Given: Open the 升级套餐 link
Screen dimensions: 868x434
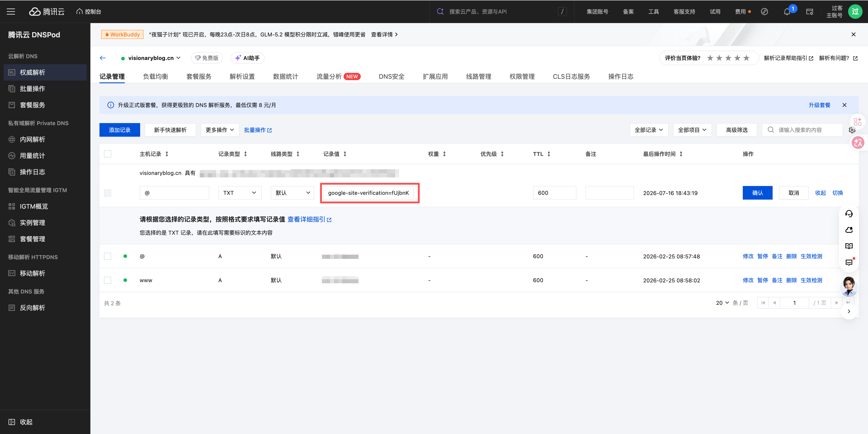Looking at the screenshot, I should coord(819,105).
